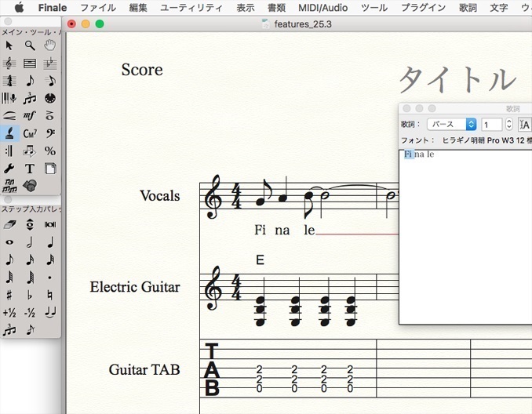Open the MIDI/Audio menu

click(x=322, y=8)
